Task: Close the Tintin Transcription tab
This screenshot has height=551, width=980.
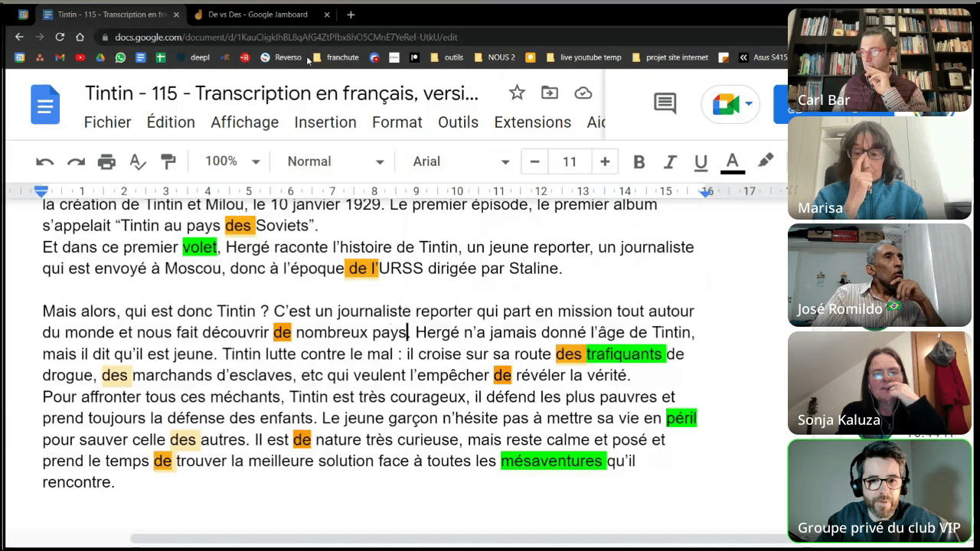Action: [175, 15]
